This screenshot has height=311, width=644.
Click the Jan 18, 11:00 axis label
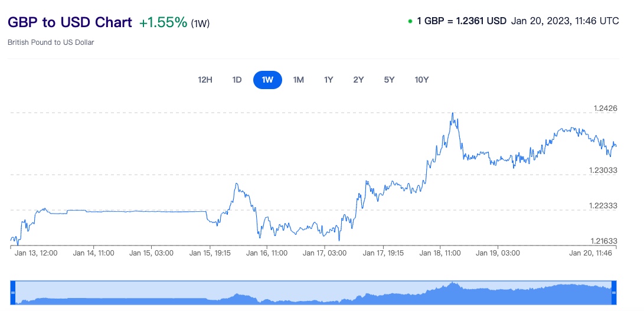point(440,253)
